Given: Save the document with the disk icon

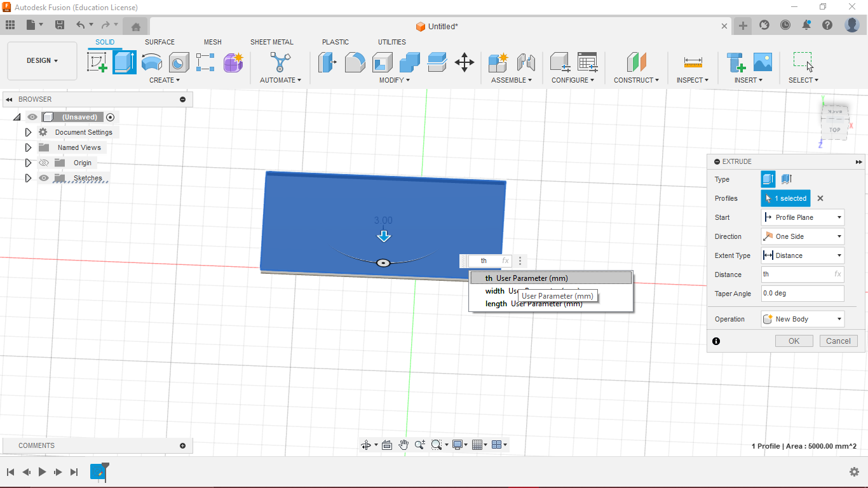Looking at the screenshot, I should coord(60,25).
